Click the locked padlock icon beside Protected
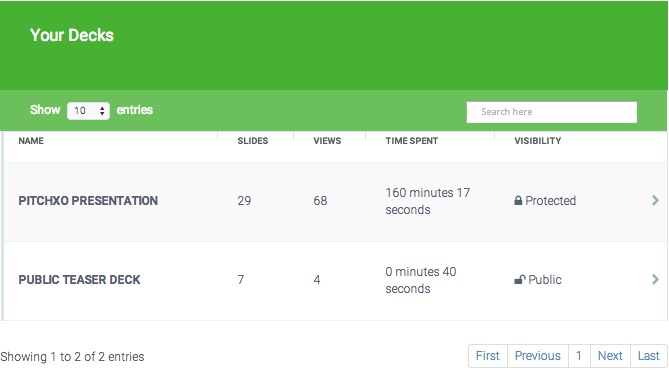 [x=518, y=200]
